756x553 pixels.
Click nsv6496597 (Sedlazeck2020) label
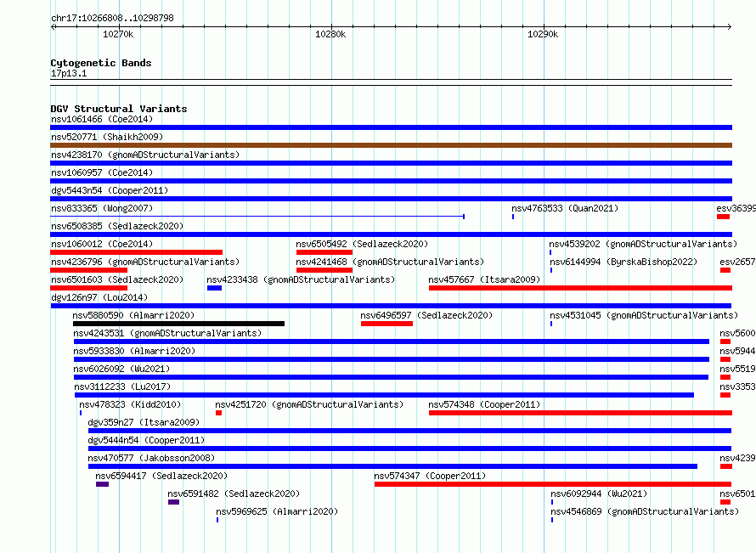coord(426,315)
